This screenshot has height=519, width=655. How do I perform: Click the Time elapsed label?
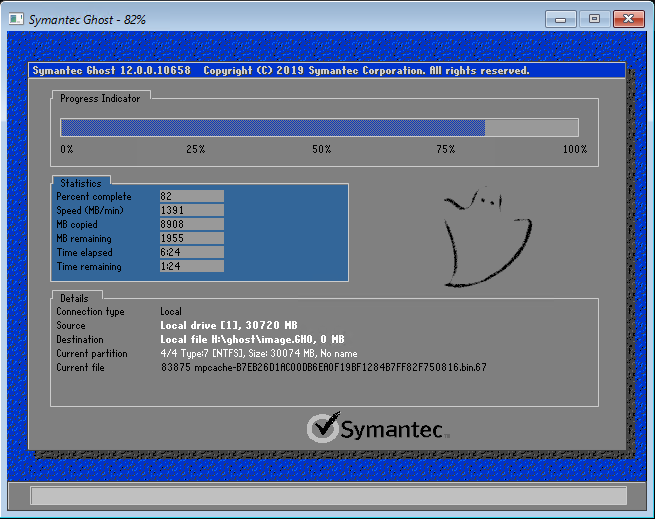[84, 252]
